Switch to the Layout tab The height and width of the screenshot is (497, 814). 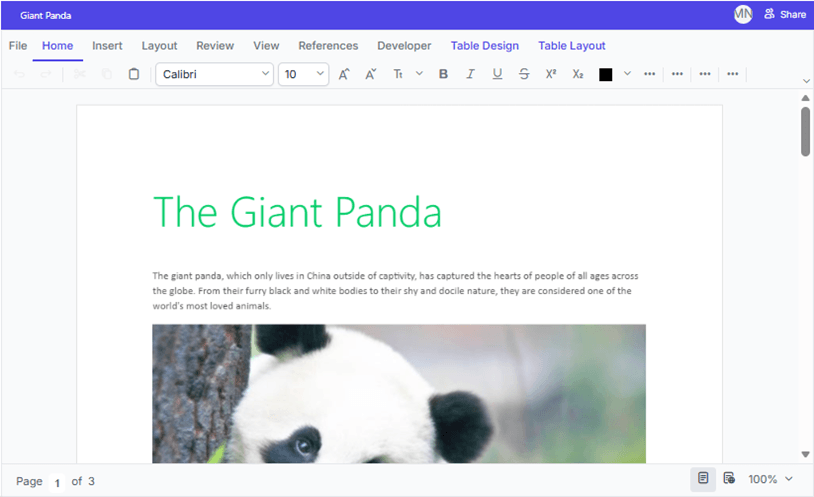[159, 46]
